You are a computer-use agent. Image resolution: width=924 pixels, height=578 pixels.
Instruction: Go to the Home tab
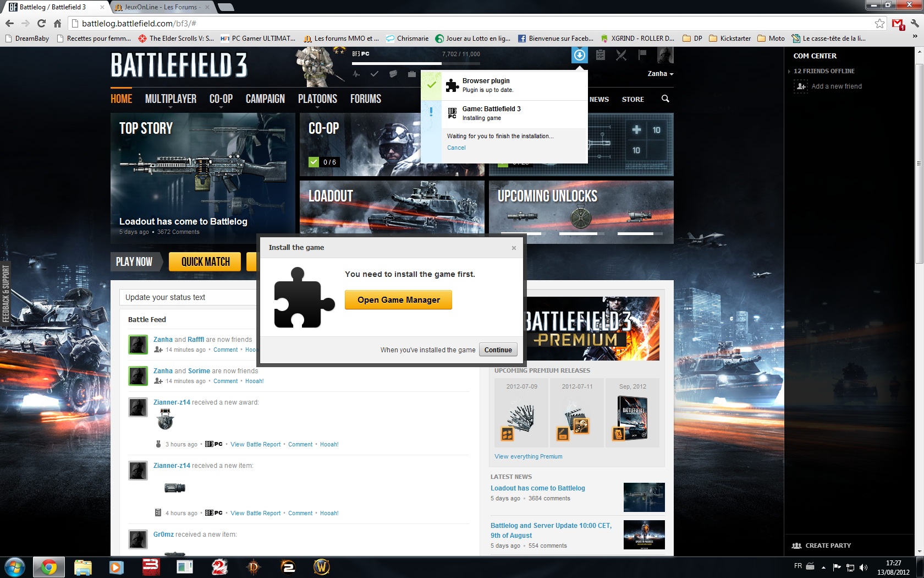tap(122, 99)
